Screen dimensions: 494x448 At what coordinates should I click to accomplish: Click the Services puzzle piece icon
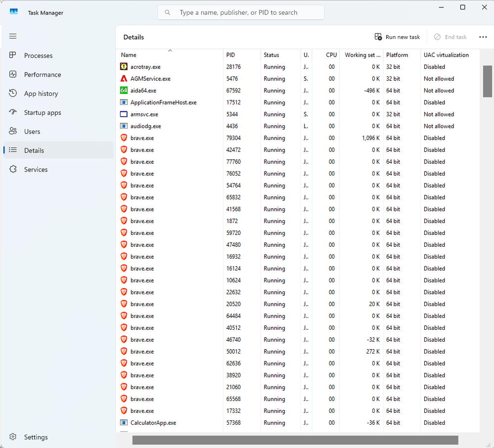click(12, 169)
